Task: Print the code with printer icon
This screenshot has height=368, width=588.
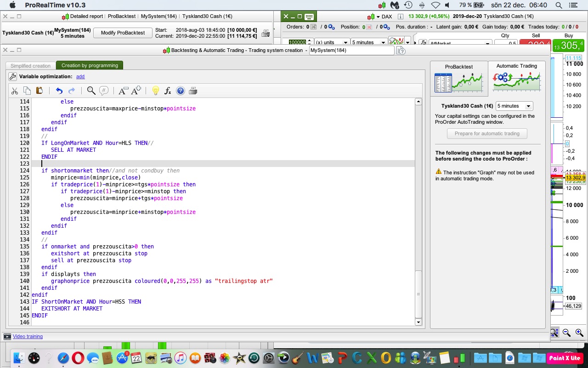Action: click(193, 91)
